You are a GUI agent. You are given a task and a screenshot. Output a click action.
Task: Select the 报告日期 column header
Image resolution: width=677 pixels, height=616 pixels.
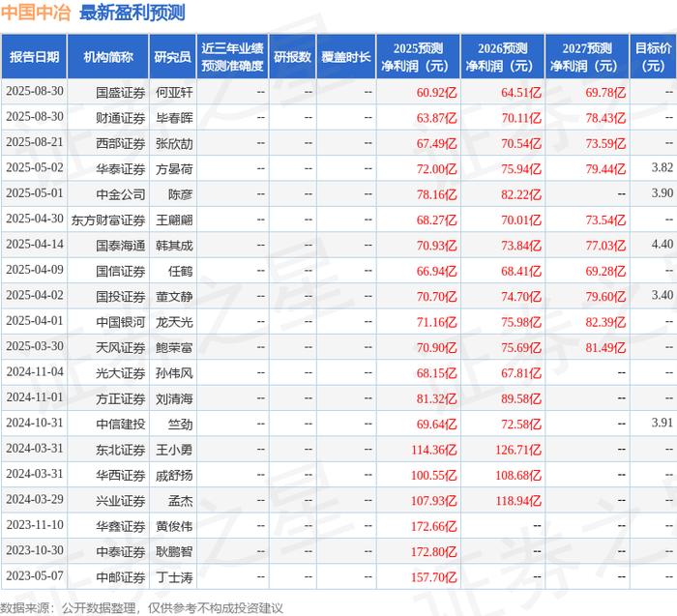[x=34, y=56]
